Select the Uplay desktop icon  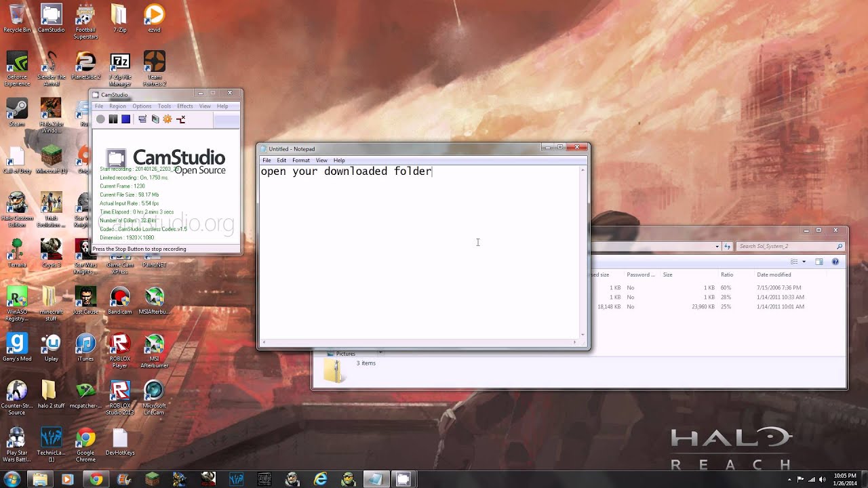(52, 348)
